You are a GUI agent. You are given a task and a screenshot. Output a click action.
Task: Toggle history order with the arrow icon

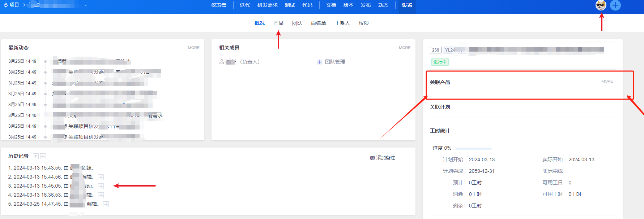(36, 156)
